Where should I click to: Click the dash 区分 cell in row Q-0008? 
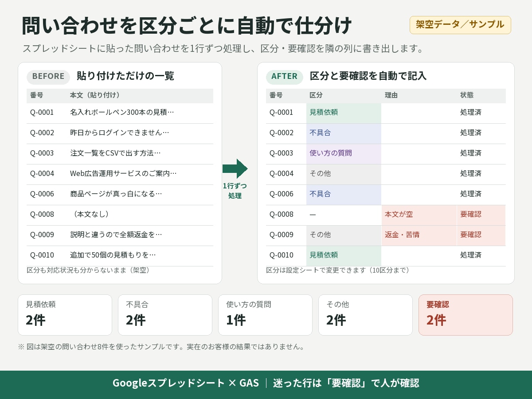point(344,215)
